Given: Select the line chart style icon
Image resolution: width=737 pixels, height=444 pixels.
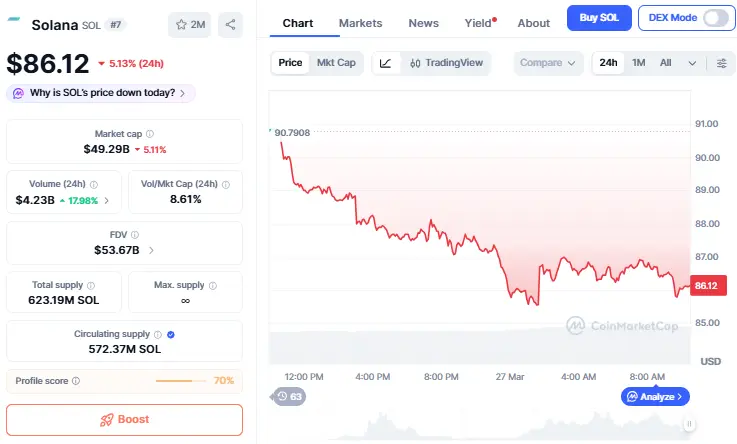Looking at the screenshot, I should (385, 63).
